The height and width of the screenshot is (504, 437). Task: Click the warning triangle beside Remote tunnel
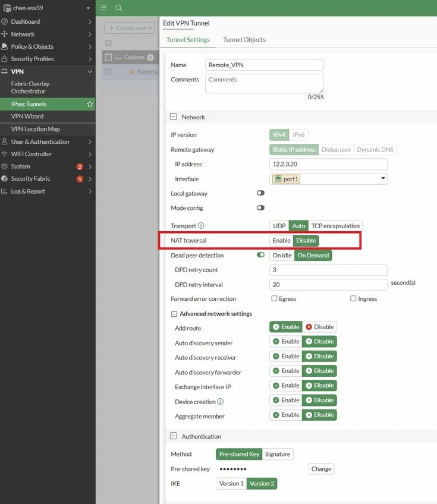click(x=131, y=71)
